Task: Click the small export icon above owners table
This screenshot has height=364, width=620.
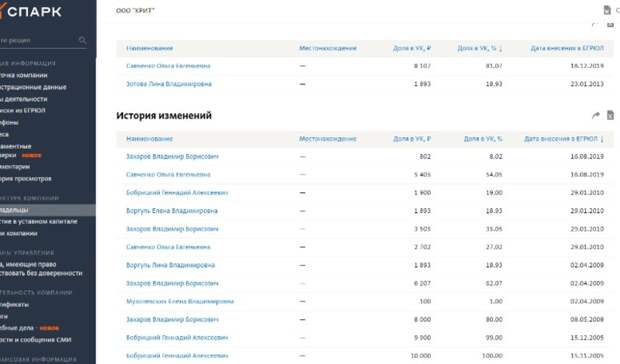Action: pyautogui.click(x=611, y=25)
